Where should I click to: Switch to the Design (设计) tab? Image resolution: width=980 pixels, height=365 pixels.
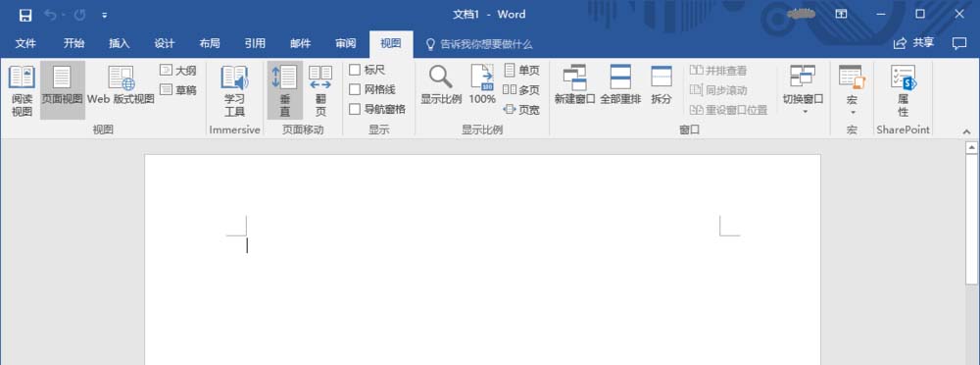(x=165, y=44)
